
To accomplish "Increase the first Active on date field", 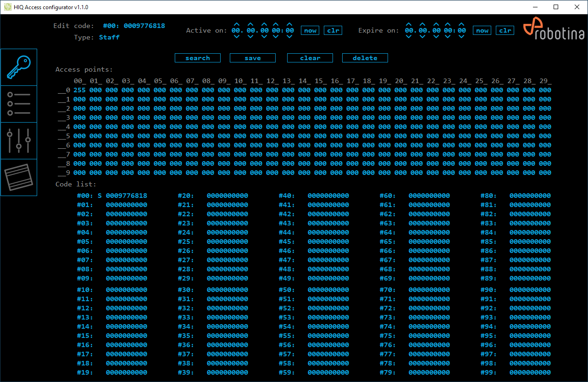I will pos(237,24).
